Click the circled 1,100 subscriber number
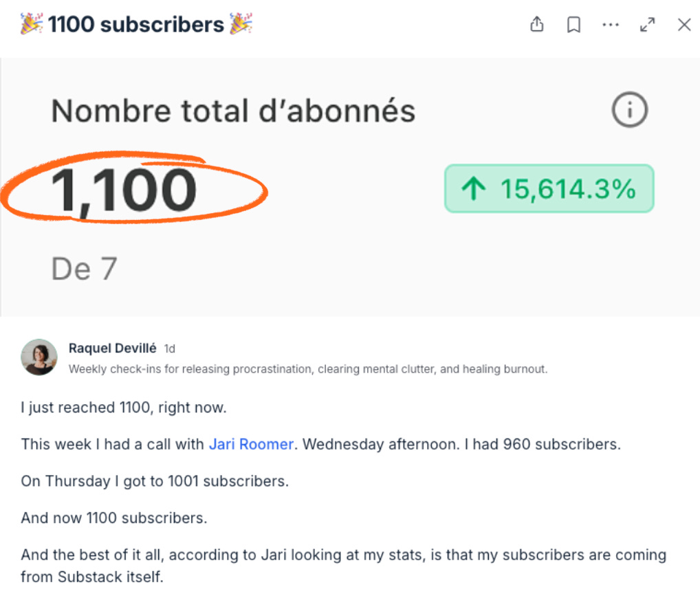Screen dimensions: 700x598 coord(124,190)
